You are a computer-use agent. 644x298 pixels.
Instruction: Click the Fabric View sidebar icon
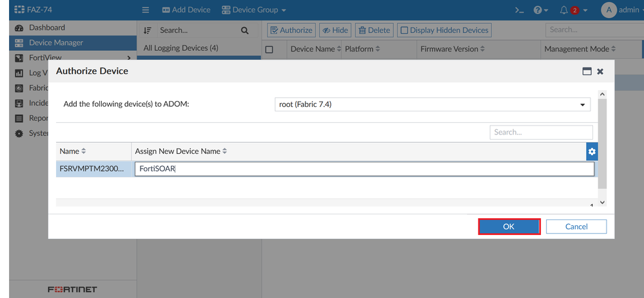coord(19,88)
